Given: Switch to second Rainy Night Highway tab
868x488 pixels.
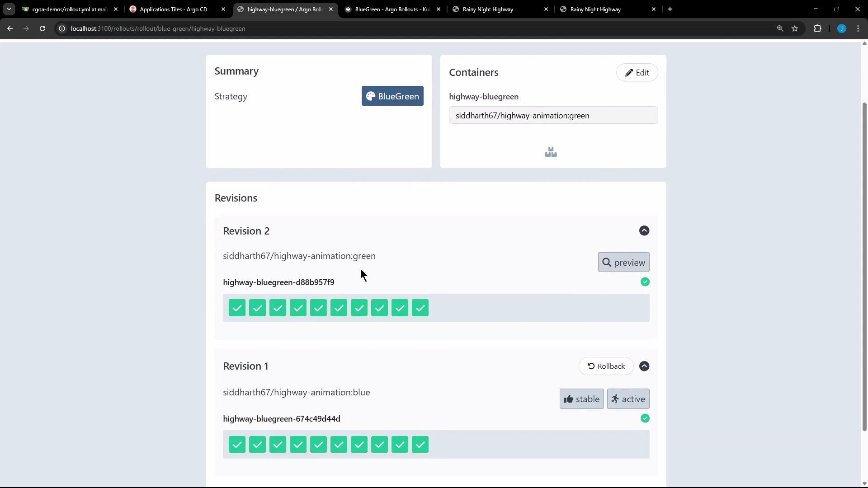Looking at the screenshot, I should coord(608,9).
